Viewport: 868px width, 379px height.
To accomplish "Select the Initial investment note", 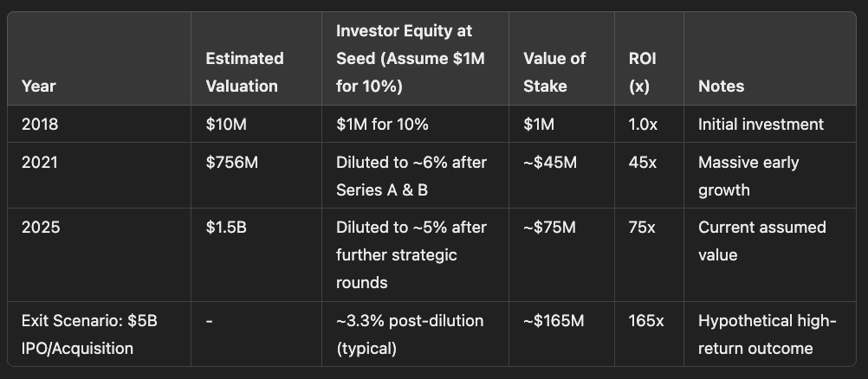I will pos(761,124).
